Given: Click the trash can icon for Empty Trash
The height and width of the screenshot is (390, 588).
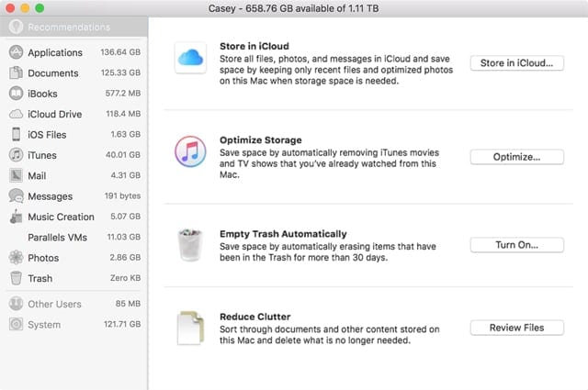Looking at the screenshot, I should 190,245.
